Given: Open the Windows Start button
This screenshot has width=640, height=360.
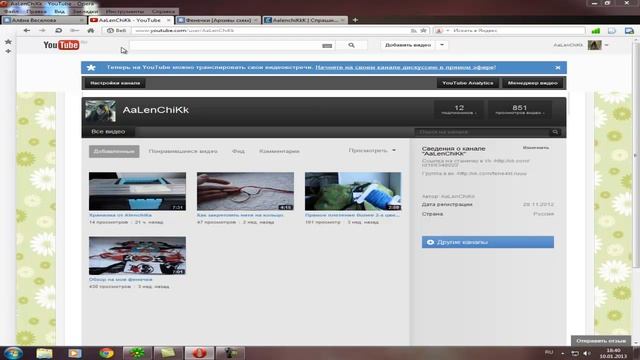Looking at the screenshot, I should coord(13,353).
